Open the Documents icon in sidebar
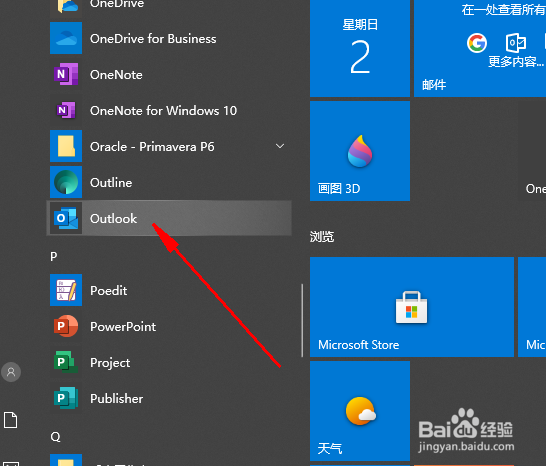The width and height of the screenshot is (546, 466). [10, 420]
